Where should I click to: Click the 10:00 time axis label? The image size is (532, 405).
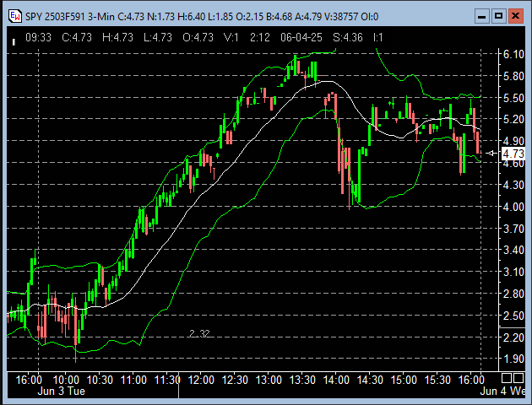(66, 380)
